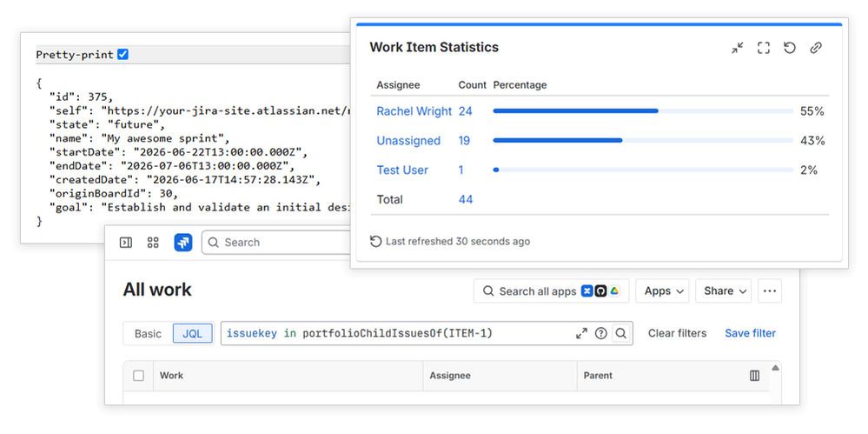The height and width of the screenshot is (434, 868).
Task: Click the "originBoardId": 30 line
Action: click(x=114, y=193)
